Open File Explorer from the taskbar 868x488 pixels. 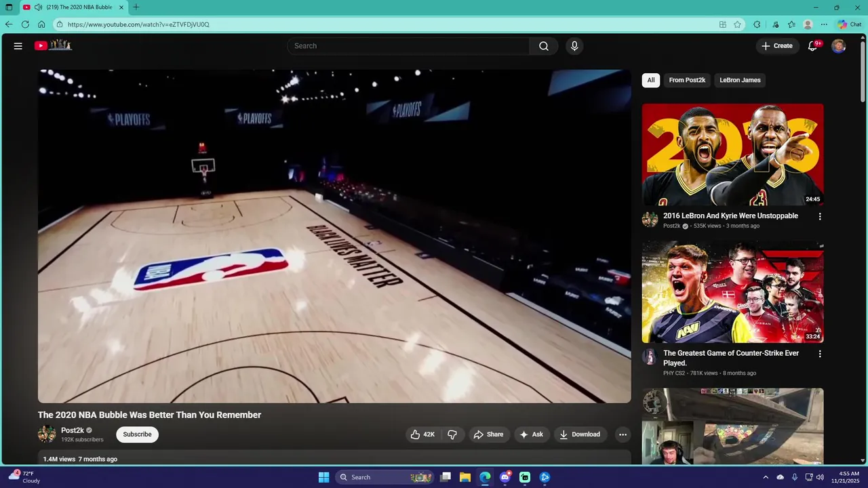click(x=465, y=477)
